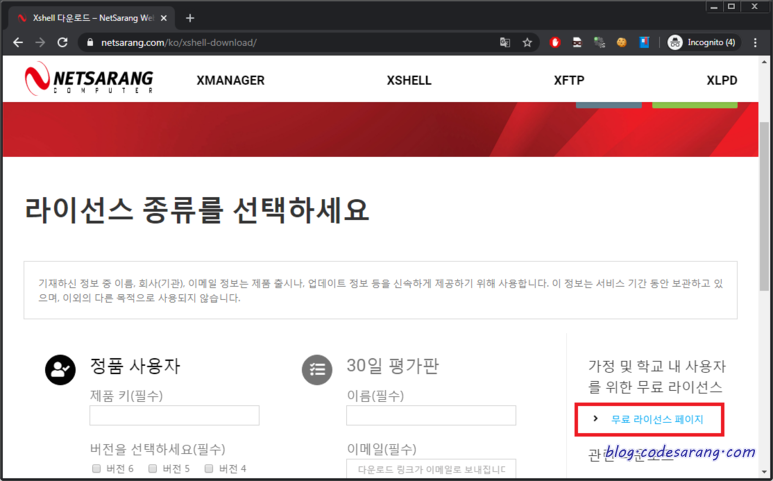Viewport: 773px width, 481px height.
Task: Open the XLPD menu
Action: click(x=722, y=80)
